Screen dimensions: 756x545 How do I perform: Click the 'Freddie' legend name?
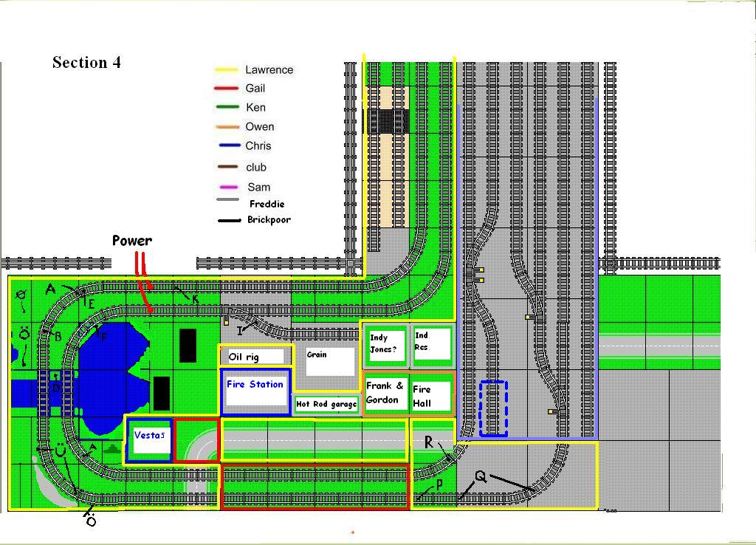pyautogui.click(x=267, y=204)
